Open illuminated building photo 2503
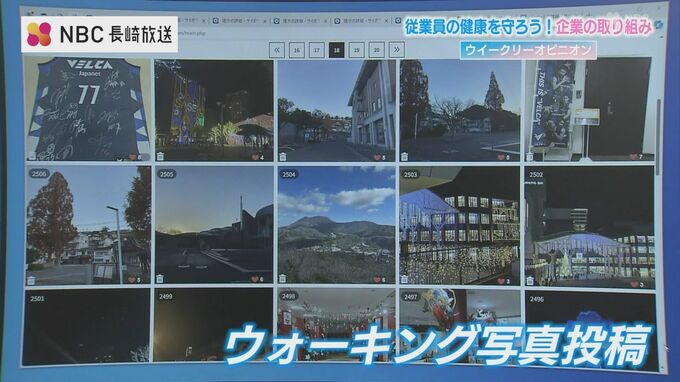 click(460, 226)
